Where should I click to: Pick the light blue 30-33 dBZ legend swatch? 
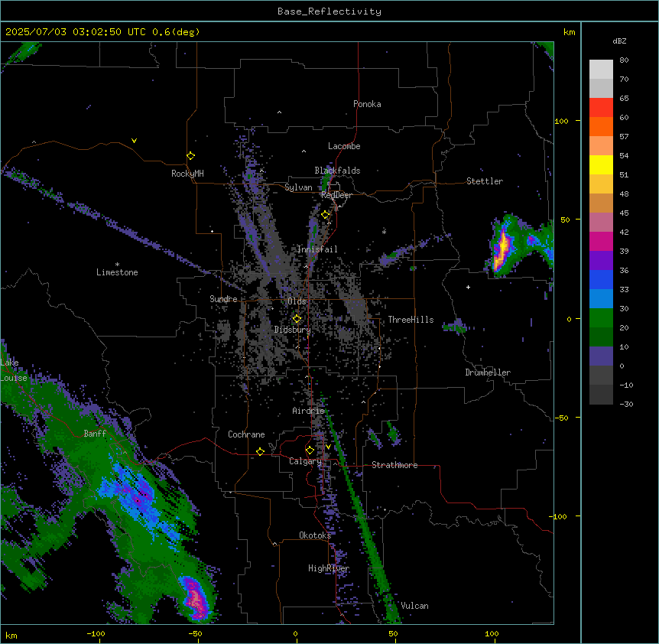(x=601, y=298)
